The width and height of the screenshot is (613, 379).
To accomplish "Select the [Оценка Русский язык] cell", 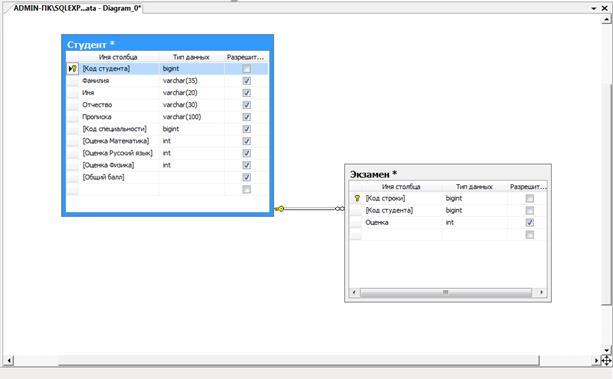I will 119,153.
